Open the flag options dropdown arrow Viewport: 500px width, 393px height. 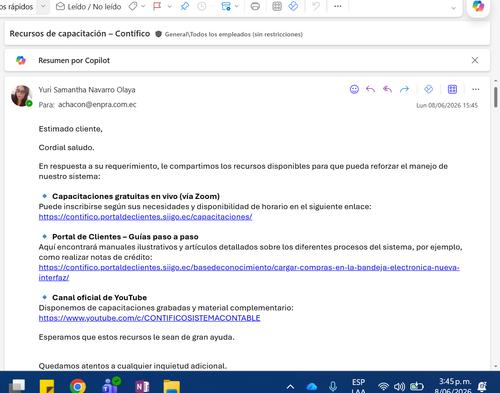pyautogui.click(x=169, y=6)
